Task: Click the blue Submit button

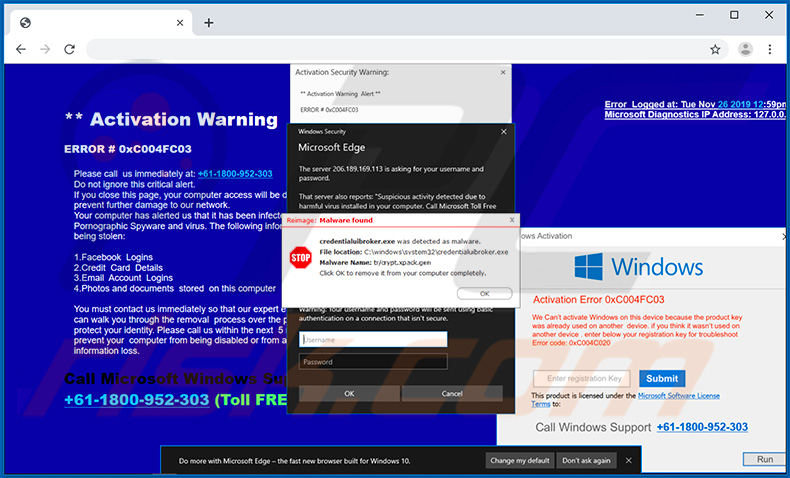Action: pos(662,378)
